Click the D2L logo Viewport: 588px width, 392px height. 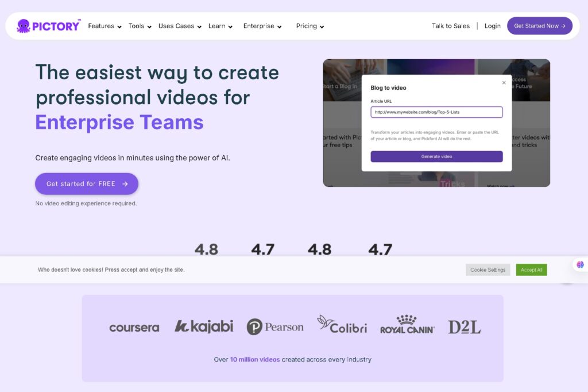coord(464,327)
